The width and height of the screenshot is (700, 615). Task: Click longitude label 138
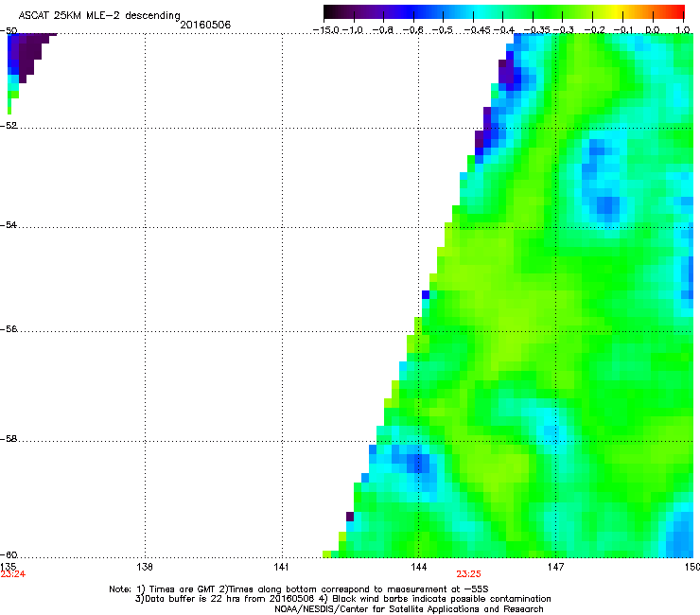pyautogui.click(x=145, y=567)
